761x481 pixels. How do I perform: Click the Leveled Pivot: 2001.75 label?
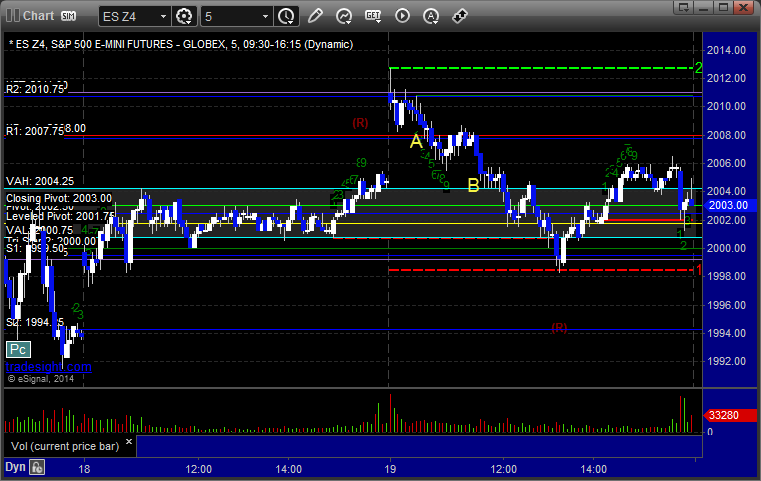60,216
